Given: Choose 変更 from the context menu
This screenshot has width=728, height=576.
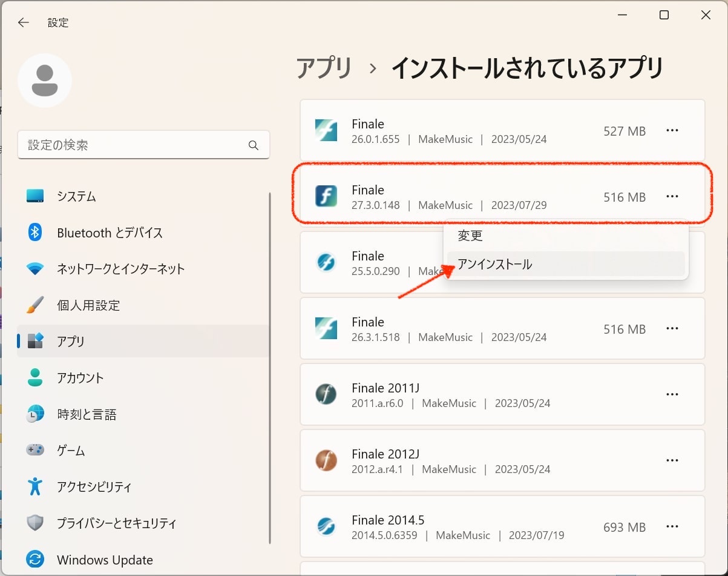Looking at the screenshot, I should coord(566,236).
